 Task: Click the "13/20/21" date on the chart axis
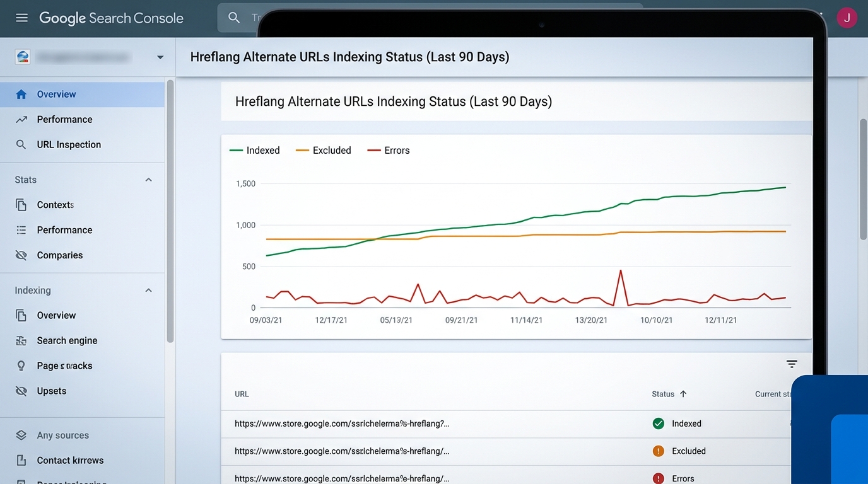point(592,320)
